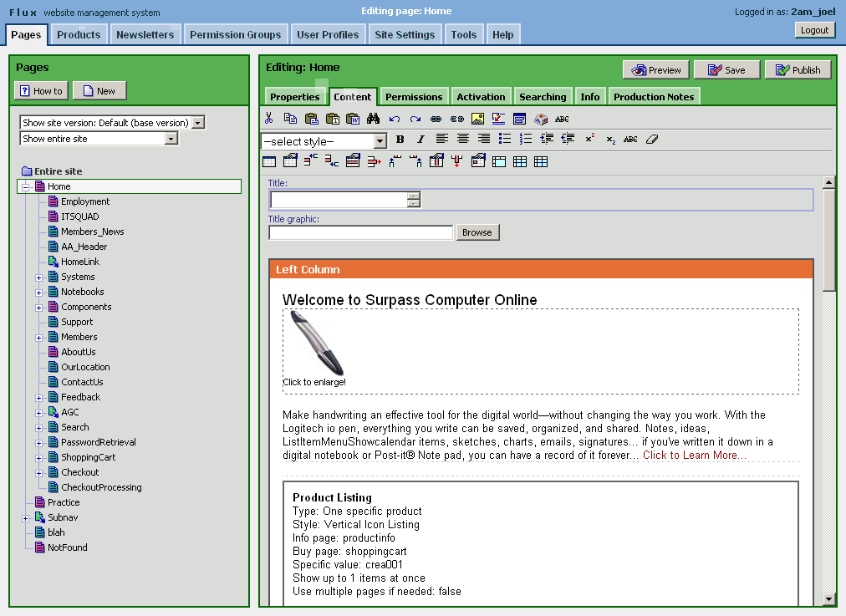Click the Preview button

[x=656, y=70]
